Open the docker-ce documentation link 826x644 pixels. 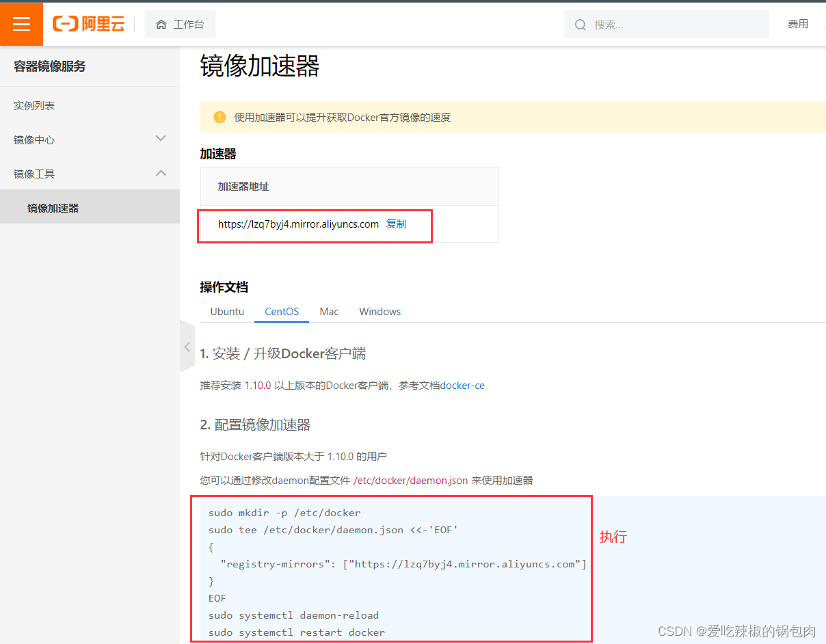click(462, 385)
